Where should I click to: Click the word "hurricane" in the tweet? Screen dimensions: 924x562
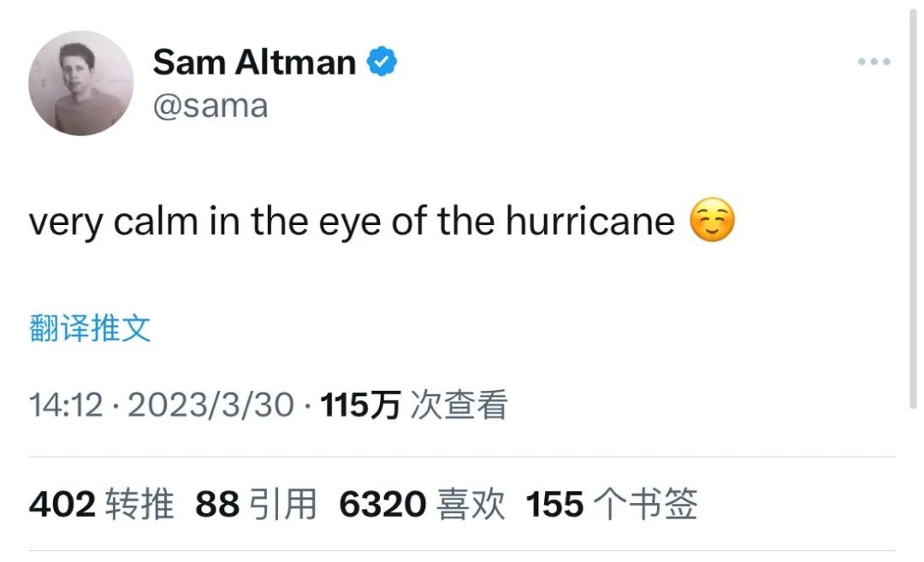590,222
